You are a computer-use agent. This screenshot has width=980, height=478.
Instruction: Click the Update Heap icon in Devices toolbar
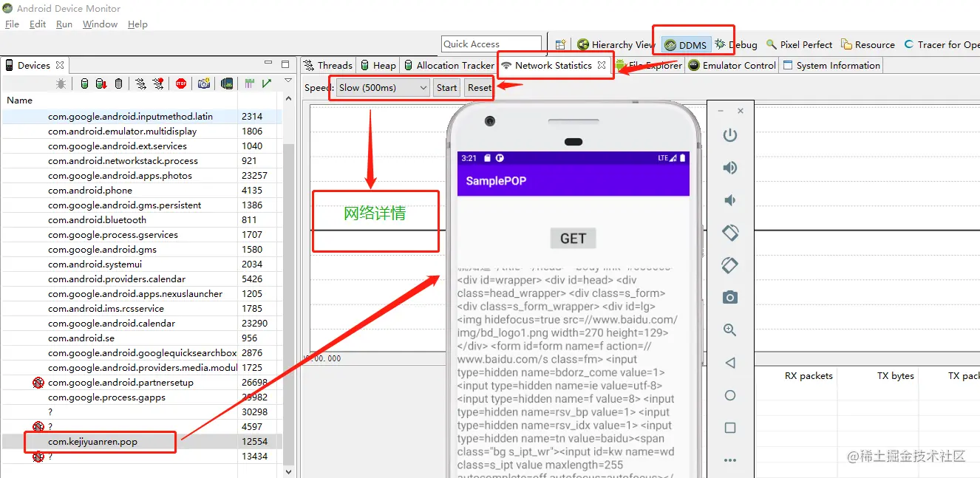[x=84, y=84]
